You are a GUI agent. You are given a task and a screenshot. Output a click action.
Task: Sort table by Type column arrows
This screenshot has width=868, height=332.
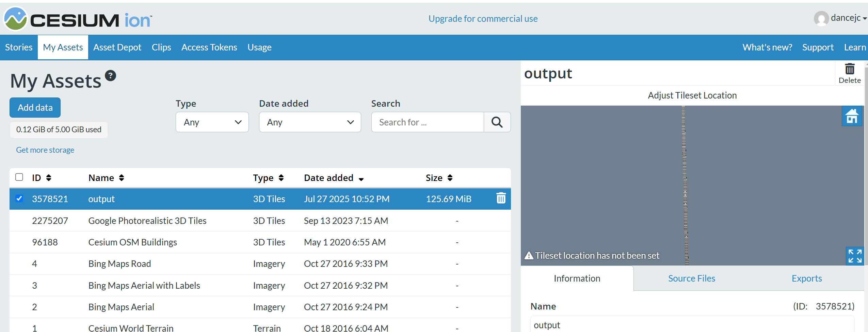click(281, 178)
